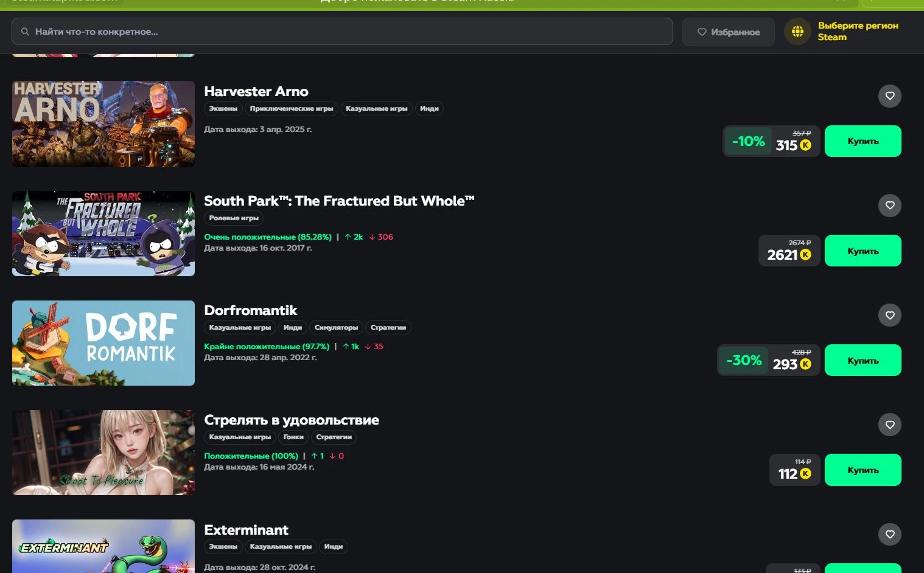Image resolution: width=924 pixels, height=573 pixels.
Task: Buy Dorfromantik for 293
Action: click(863, 360)
